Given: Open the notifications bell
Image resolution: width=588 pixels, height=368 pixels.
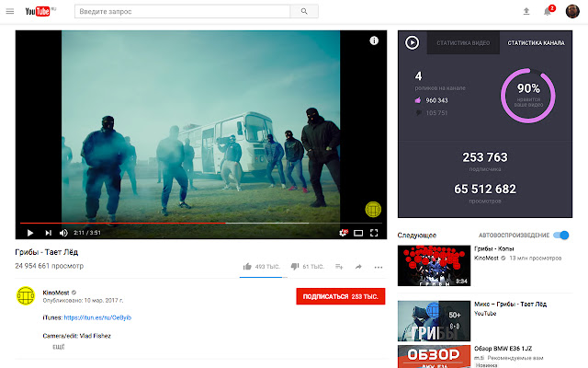Looking at the screenshot, I should (x=548, y=11).
